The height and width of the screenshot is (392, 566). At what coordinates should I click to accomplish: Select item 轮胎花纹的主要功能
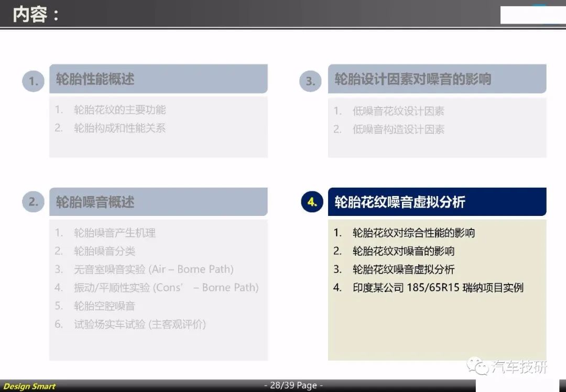(x=119, y=110)
